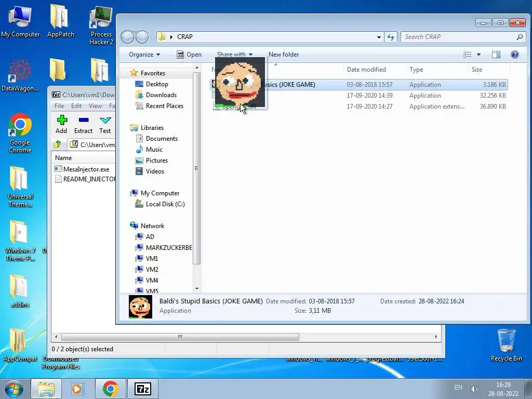532x399 pixels.
Task: Click 7-Zip horizontal scrollbar thumb
Action: pyautogui.click(x=180, y=337)
